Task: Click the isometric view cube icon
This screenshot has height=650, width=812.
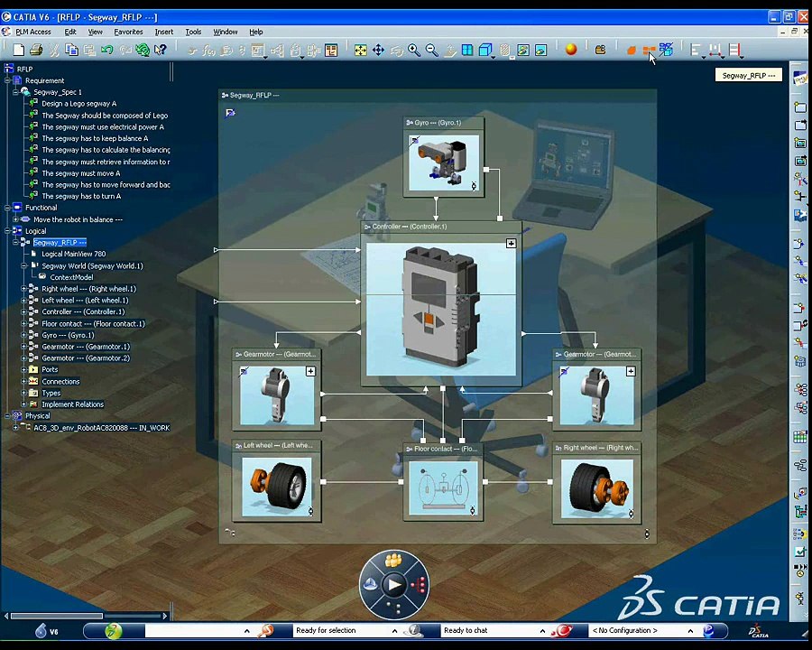Action: [x=485, y=51]
